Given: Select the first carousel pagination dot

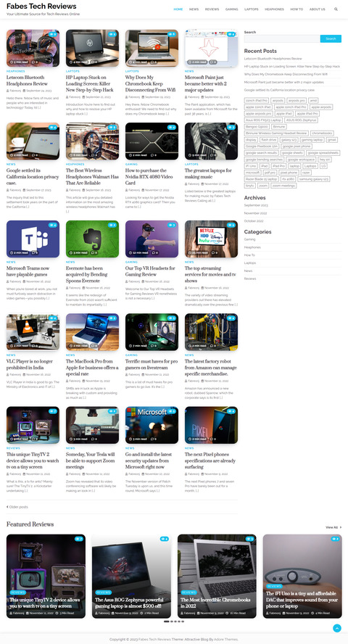Looking at the screenshot, I should [166, 622].
